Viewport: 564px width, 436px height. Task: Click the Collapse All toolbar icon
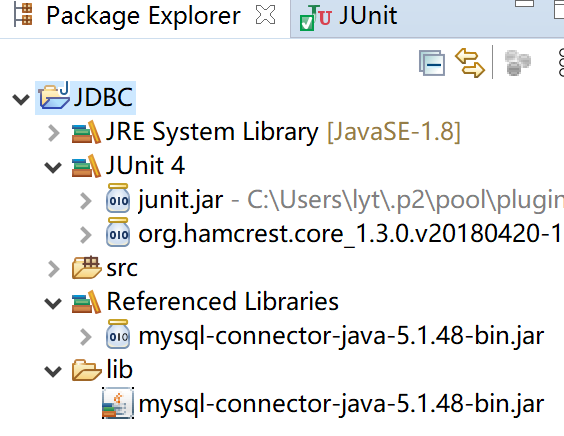pos(432,63)
